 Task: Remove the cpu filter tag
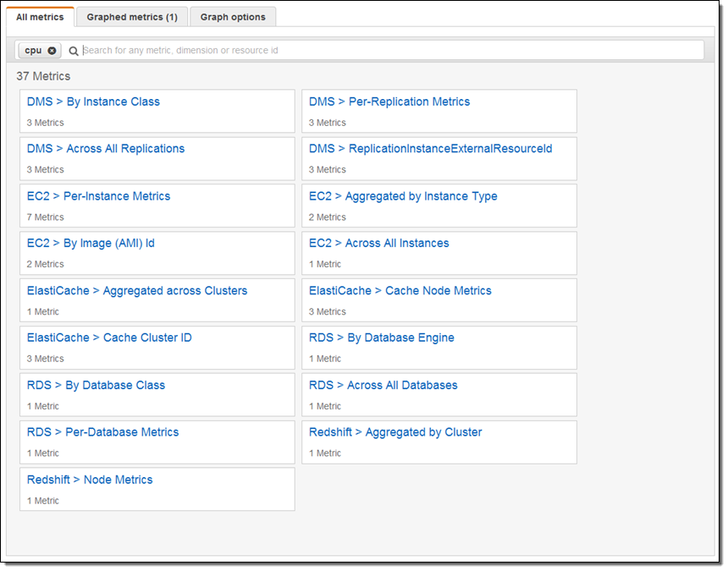pyautogui.click(x=52, y=51)
